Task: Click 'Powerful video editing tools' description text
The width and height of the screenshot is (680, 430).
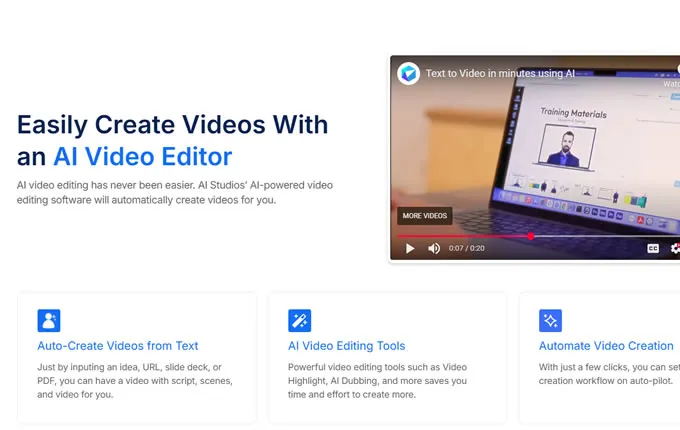Action: point(377,381)
